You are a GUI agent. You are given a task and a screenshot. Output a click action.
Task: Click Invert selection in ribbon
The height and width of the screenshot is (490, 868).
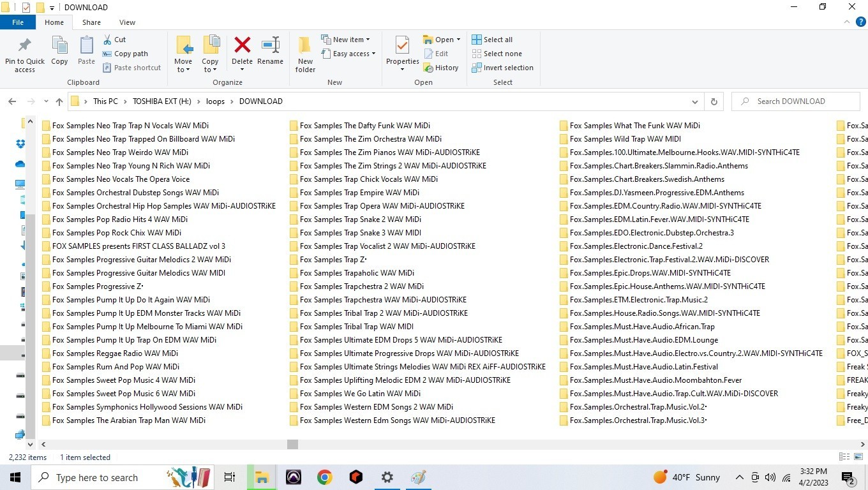pyautogui.click(x=502, y=68)
